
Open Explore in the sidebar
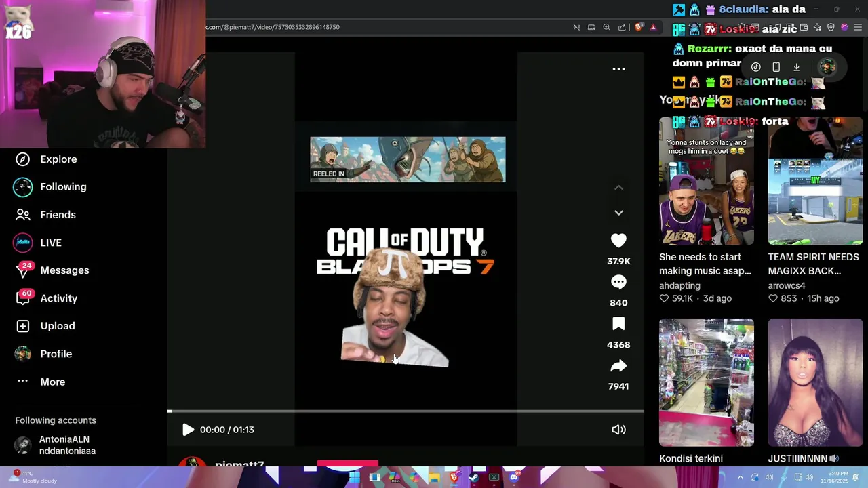tap(46, 159)
